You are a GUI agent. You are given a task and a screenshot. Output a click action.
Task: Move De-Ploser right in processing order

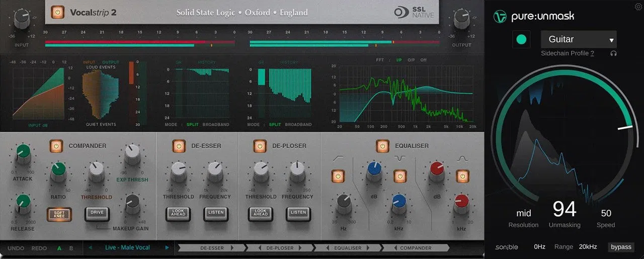click(x=301, y=248)
